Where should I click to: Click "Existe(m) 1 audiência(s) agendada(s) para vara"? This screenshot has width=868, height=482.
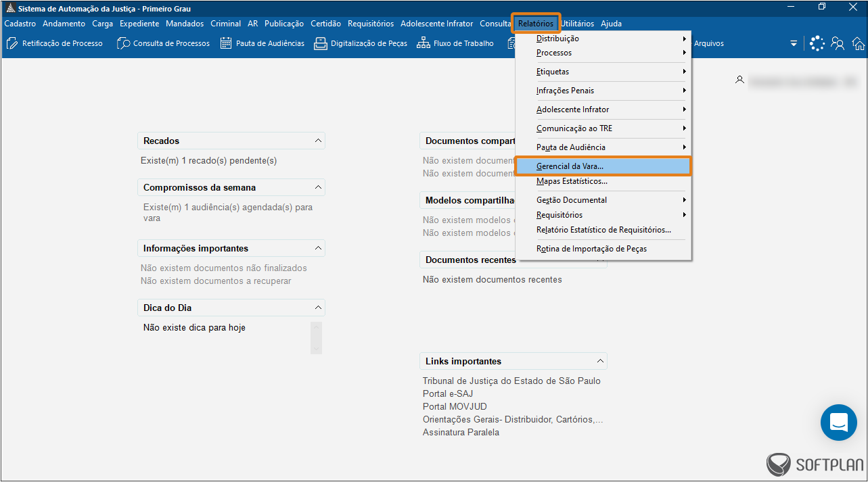(228, 213)
